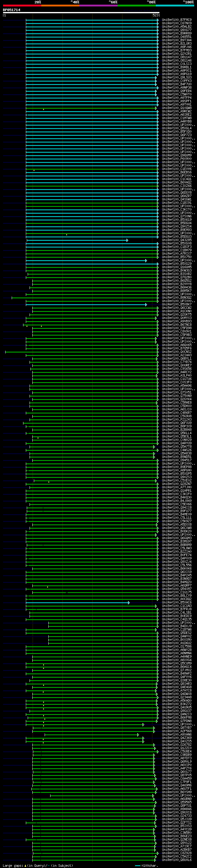The height and width of the screenshot is (868, 197).
Task: Select the UniRef100_A9PJ46 label
Action: [x=177, y=47]
